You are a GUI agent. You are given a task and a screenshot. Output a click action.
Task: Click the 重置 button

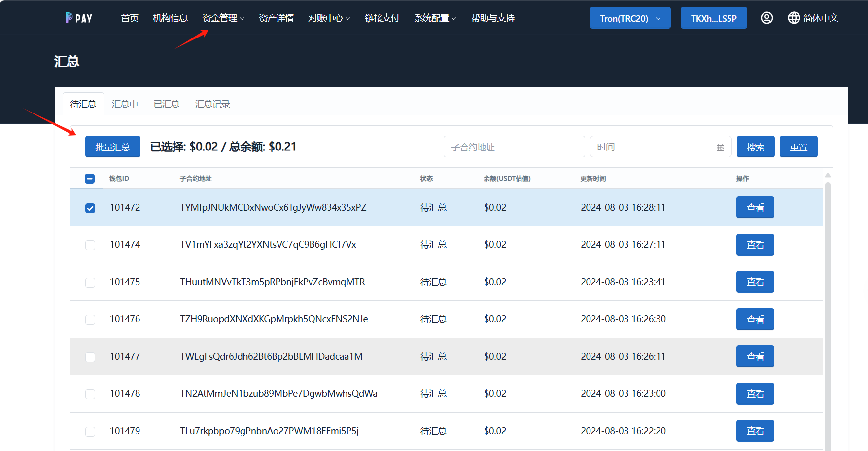coord(799,147)
